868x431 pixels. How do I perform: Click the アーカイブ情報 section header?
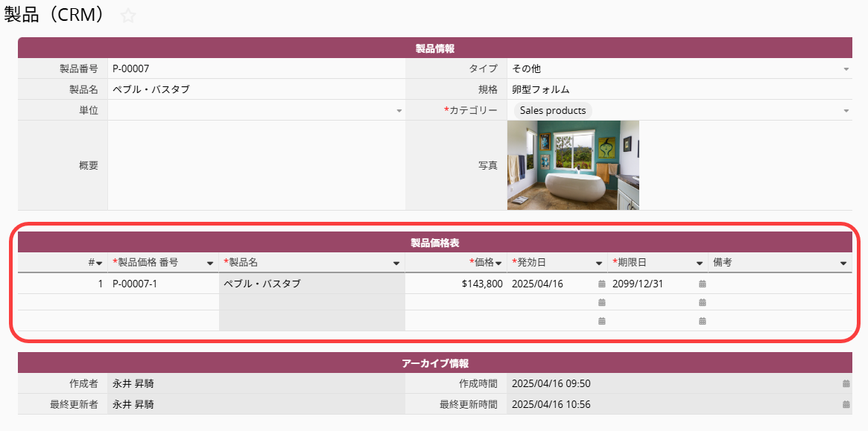[x=435, y=363]
